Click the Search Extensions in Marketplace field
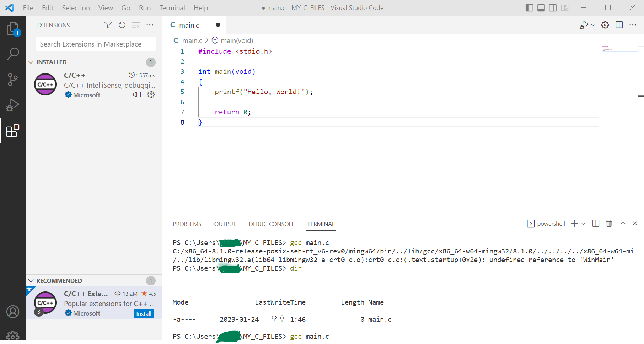 pos(96,44)
